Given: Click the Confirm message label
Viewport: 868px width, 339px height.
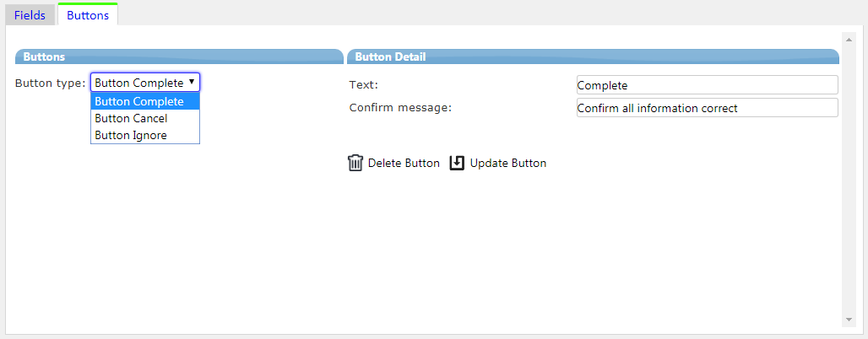Looking at the screenshot, I should 401,107.
